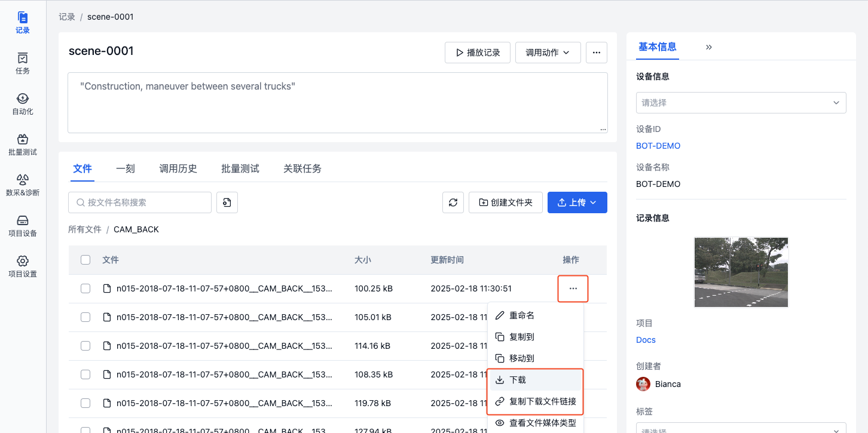Click the scene-0001 record title
The image size is (868, 433).
click(x=101, y=51)
